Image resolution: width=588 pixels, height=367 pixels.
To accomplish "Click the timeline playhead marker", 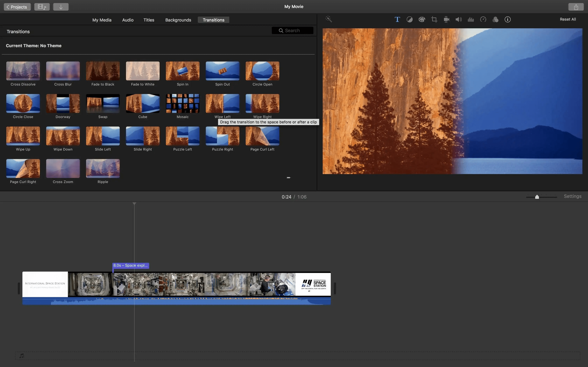I will click(134, 203).
